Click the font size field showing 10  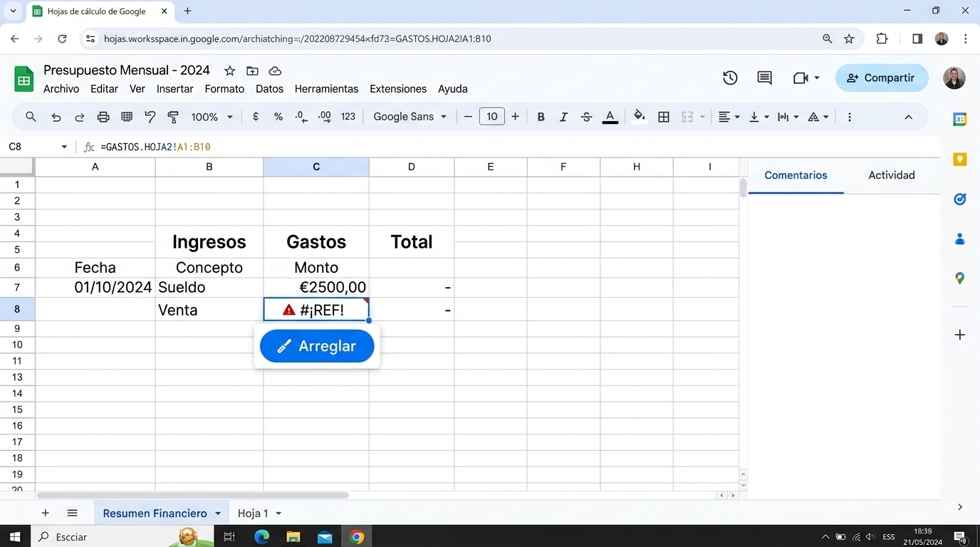coord(492,117)
